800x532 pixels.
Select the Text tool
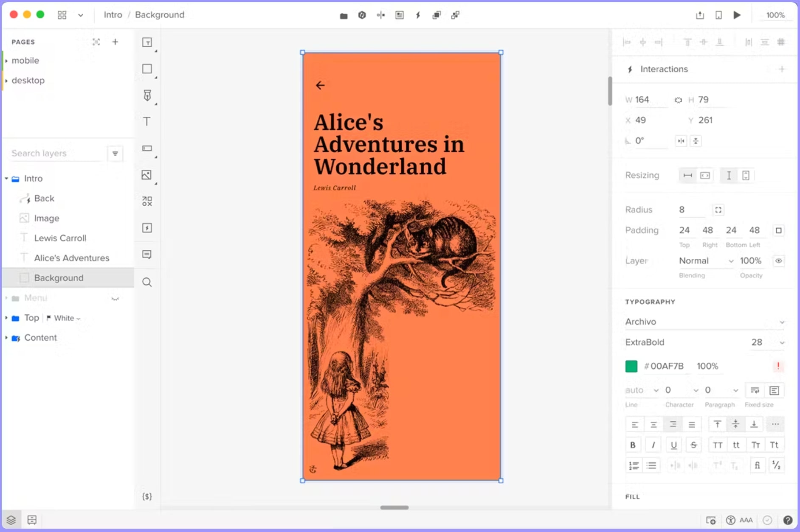click(x=147, y=122)
